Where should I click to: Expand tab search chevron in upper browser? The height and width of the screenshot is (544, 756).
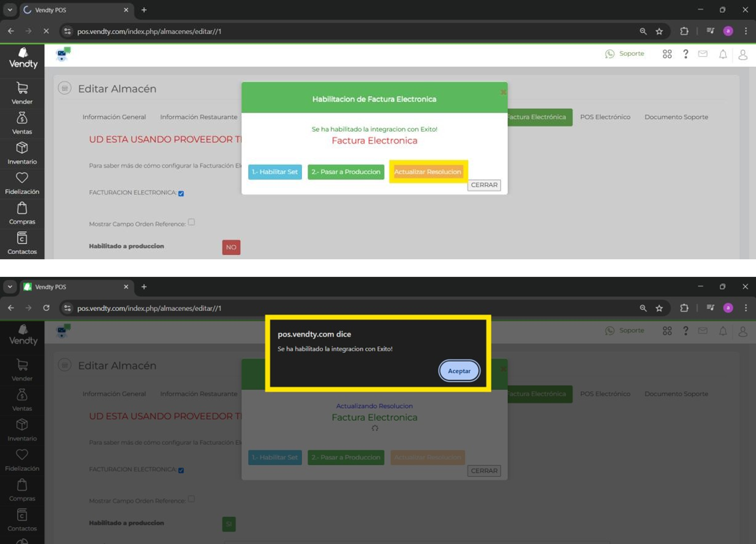[x=10, y=10]
